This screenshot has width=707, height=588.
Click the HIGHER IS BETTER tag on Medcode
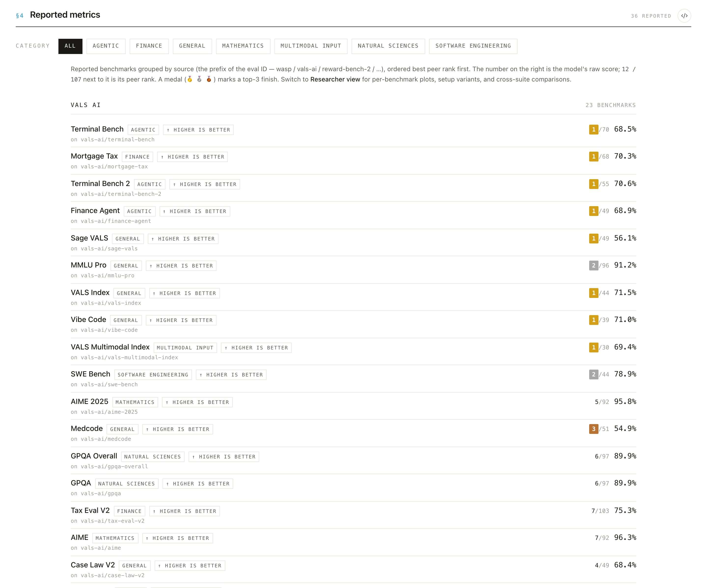coord(178,429)
